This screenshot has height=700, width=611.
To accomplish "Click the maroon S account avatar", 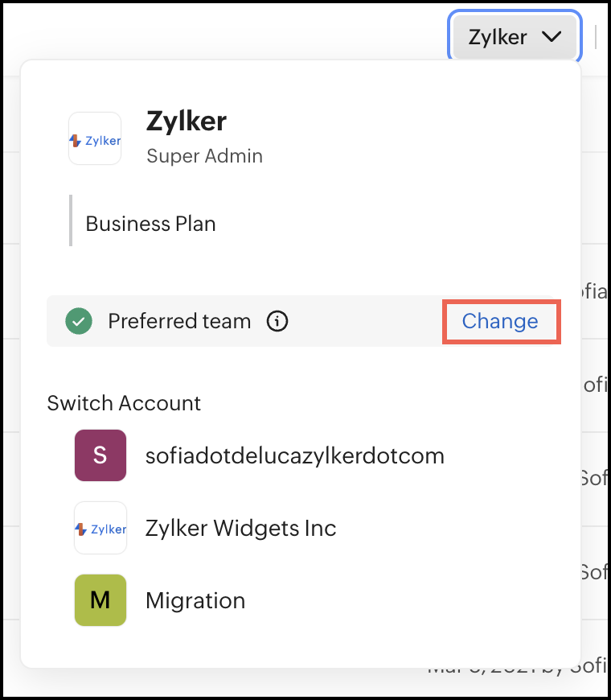I will (x=100, y=455).
